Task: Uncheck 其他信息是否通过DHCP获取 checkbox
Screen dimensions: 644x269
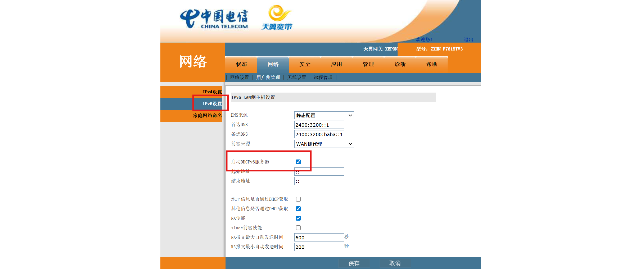Action: [x=298, y=209]
